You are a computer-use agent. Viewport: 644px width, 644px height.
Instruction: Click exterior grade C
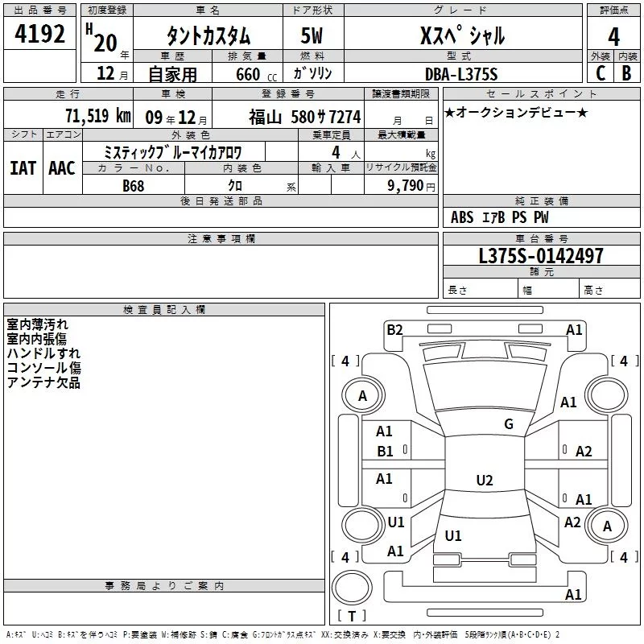[x=601, y=73]
